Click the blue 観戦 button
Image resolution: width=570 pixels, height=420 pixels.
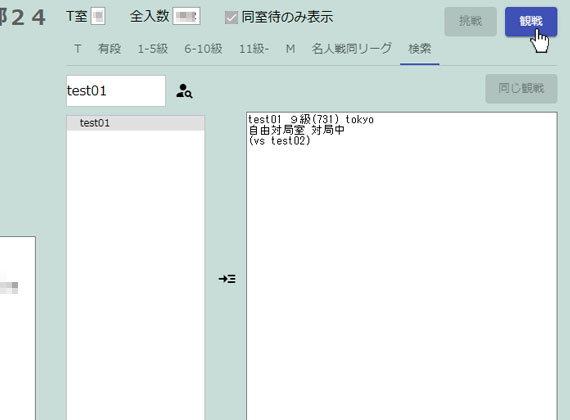pos(531,21)
